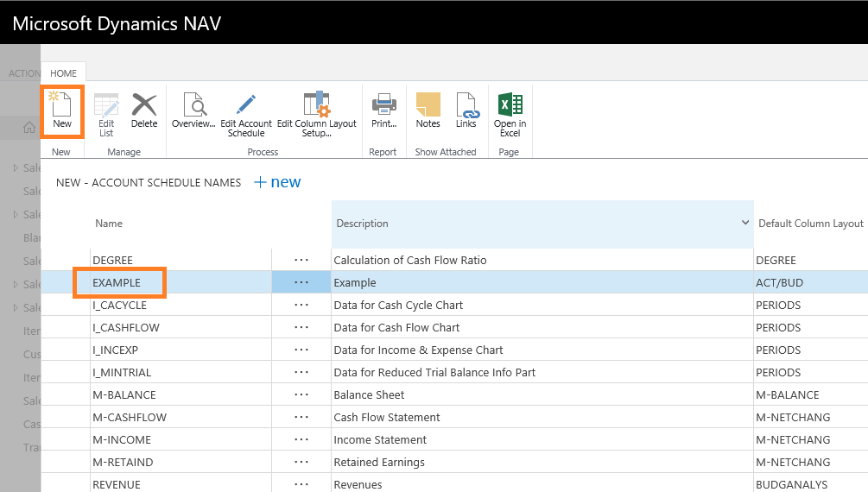This screenshot has width=868, height=492.
Task: Open Notes in Show Attached group
Action: [x=428, y=110]
